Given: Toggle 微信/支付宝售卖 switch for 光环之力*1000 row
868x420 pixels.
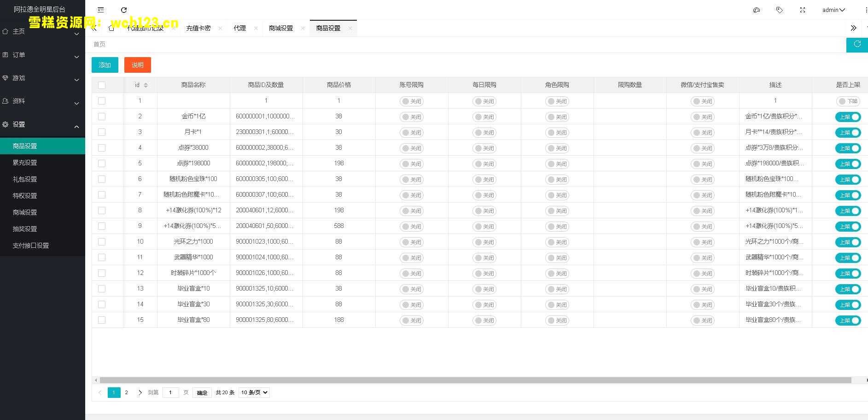Looking at the screenshot, I should click(702, 242).
